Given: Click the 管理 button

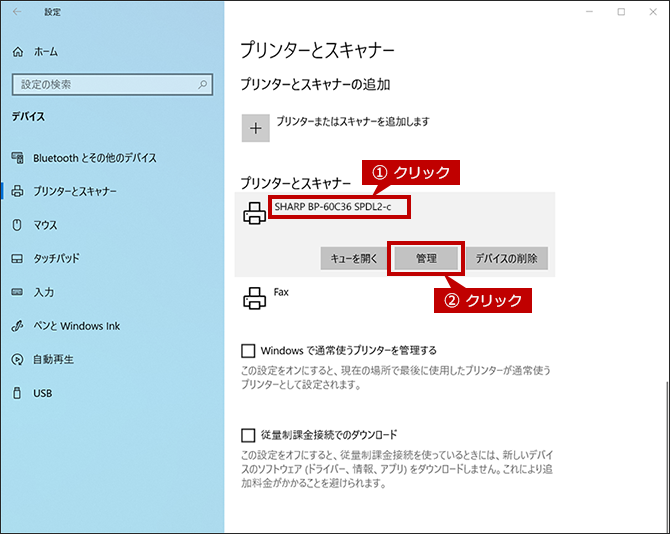Looking at the screenshot, I should 426,258.
